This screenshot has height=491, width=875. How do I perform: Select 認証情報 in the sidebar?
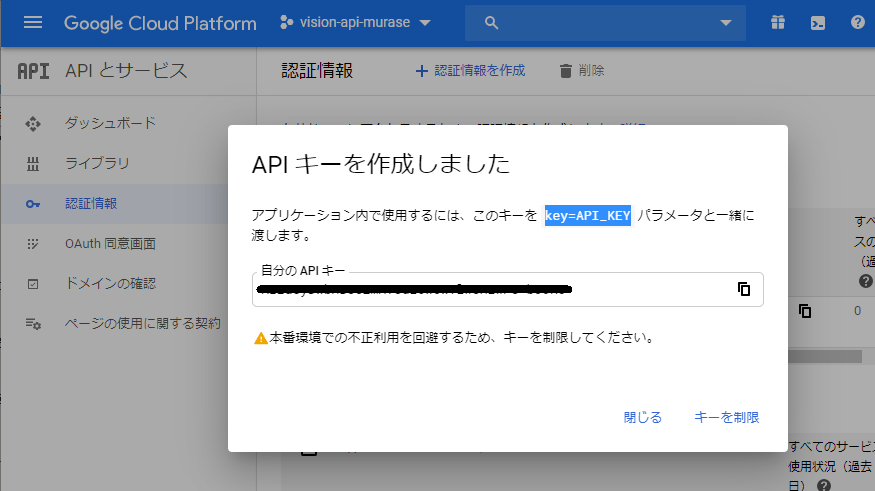pos(91,204)
